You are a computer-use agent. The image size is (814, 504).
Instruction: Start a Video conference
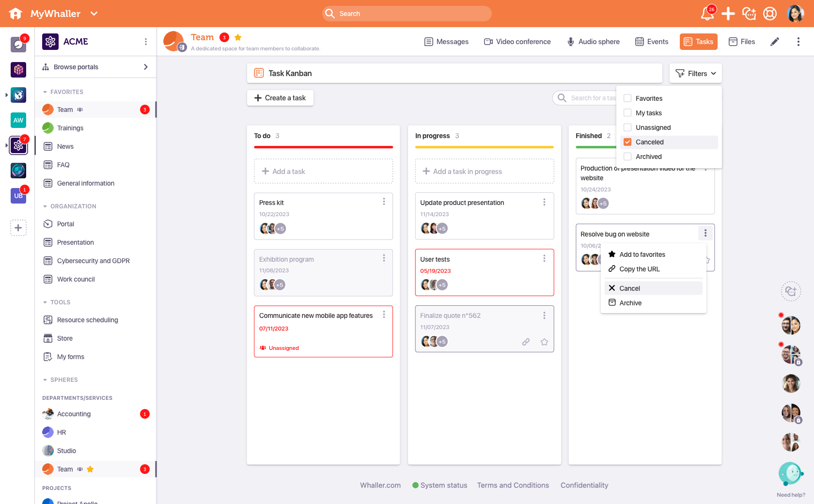[517, 42]
